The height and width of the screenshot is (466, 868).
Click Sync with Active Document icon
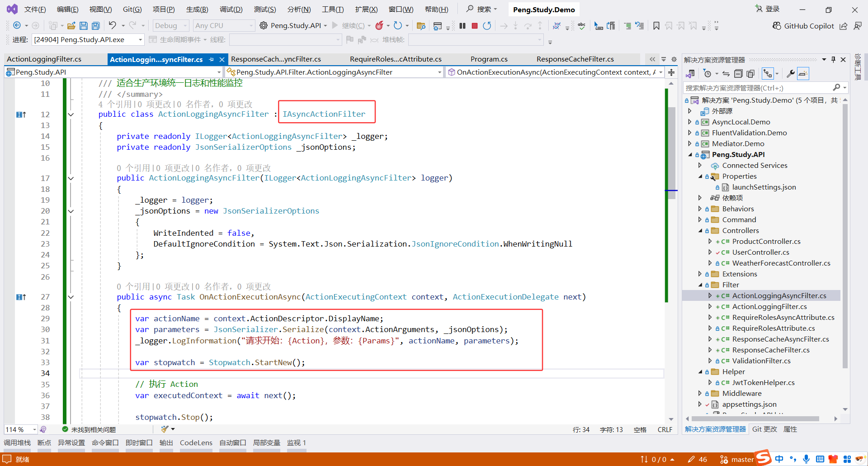click(x=726, y=73)
